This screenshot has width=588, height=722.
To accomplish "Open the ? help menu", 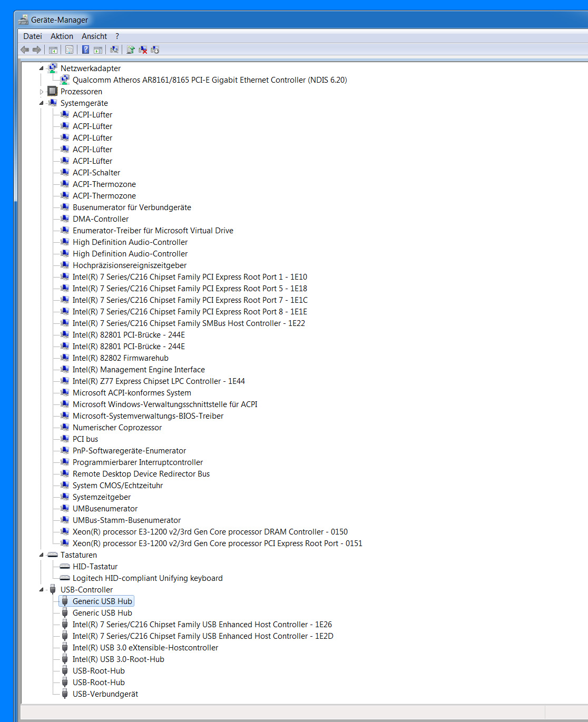I will 117,36.
